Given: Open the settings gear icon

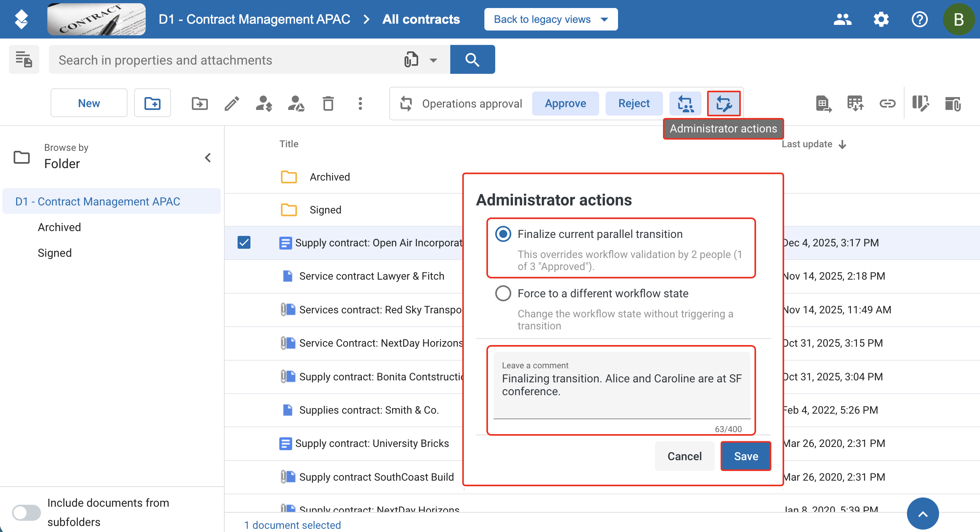Looking at the screenshot, I should [x=881, y=19].
